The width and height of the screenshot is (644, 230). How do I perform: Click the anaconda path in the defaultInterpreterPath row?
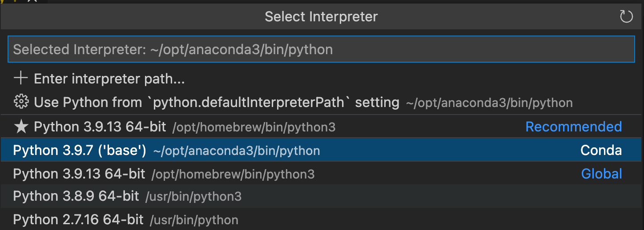pos(489,103)
